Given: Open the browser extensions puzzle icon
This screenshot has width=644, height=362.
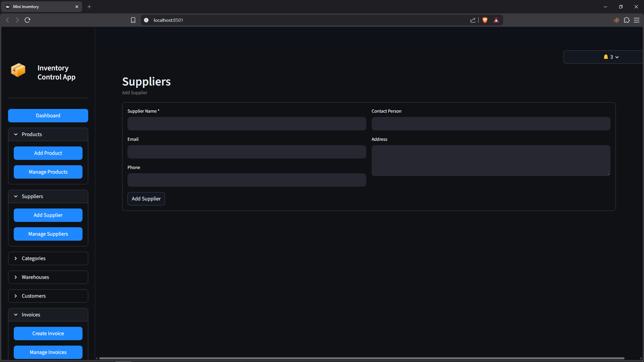Looking at the screenshot, I should pos(627,20).
